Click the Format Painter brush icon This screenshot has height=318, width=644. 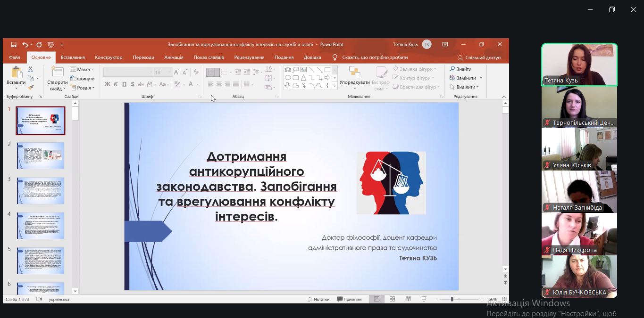(31, 87)
